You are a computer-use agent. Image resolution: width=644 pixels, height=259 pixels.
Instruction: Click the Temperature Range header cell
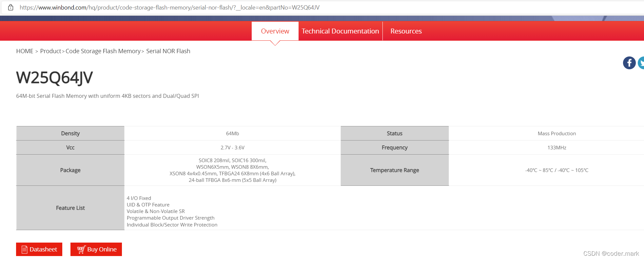coord(395,170)
